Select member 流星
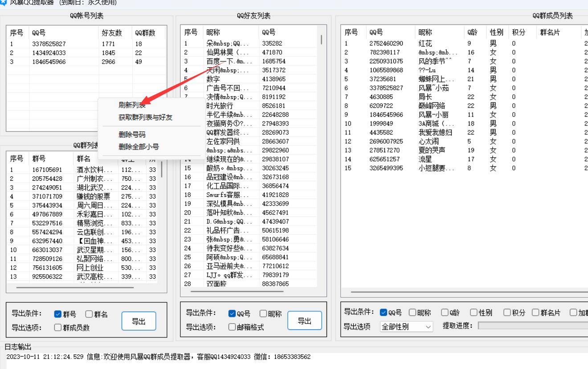 pyautogui.click(x=465, y=159)
